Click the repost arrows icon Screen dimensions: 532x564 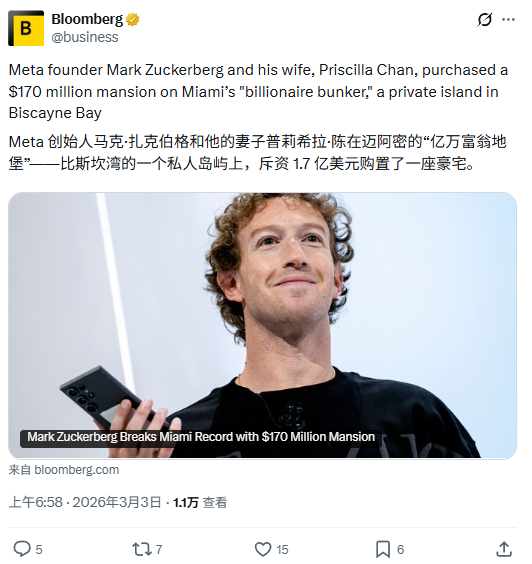pyautogui.click(x=140, y=549)
